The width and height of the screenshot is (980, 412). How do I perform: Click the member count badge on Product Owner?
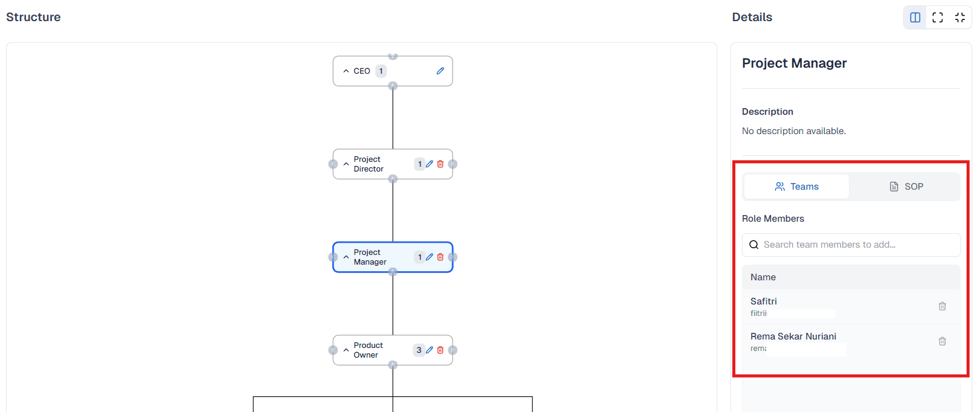419,350
